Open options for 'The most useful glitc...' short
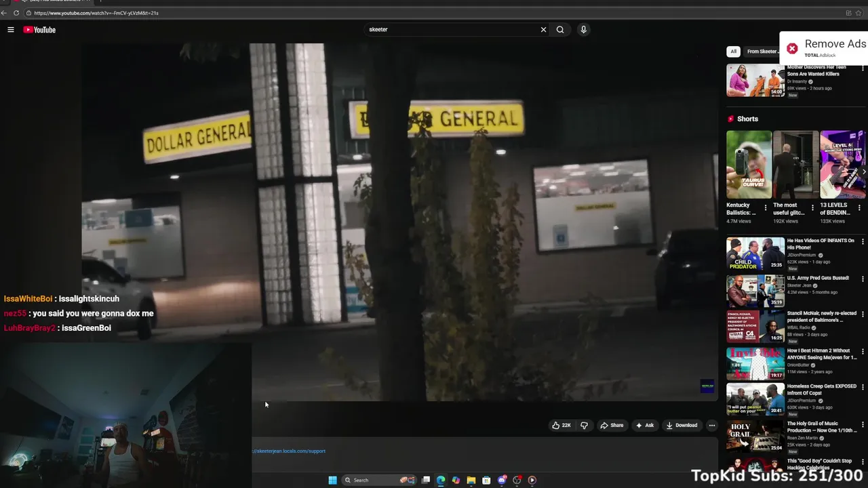This screenshot has width=868, height=488. [x=812, y=207]
